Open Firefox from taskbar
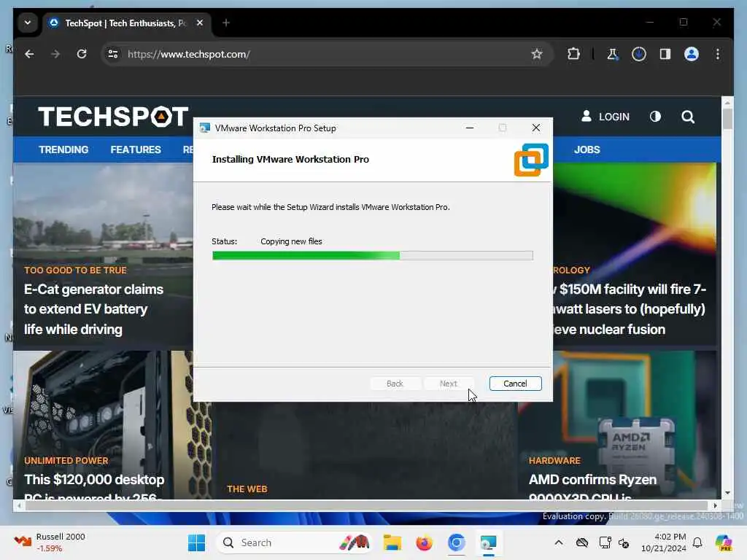 (x=424, y=542)
